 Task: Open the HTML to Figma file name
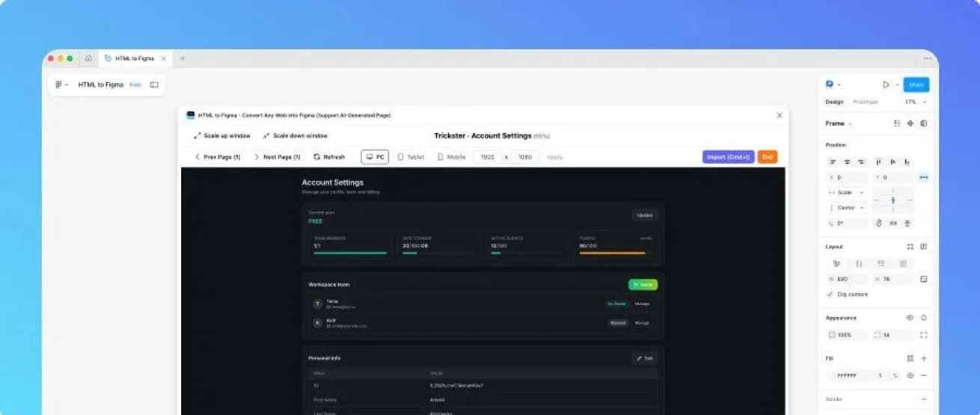click(101, 84)
